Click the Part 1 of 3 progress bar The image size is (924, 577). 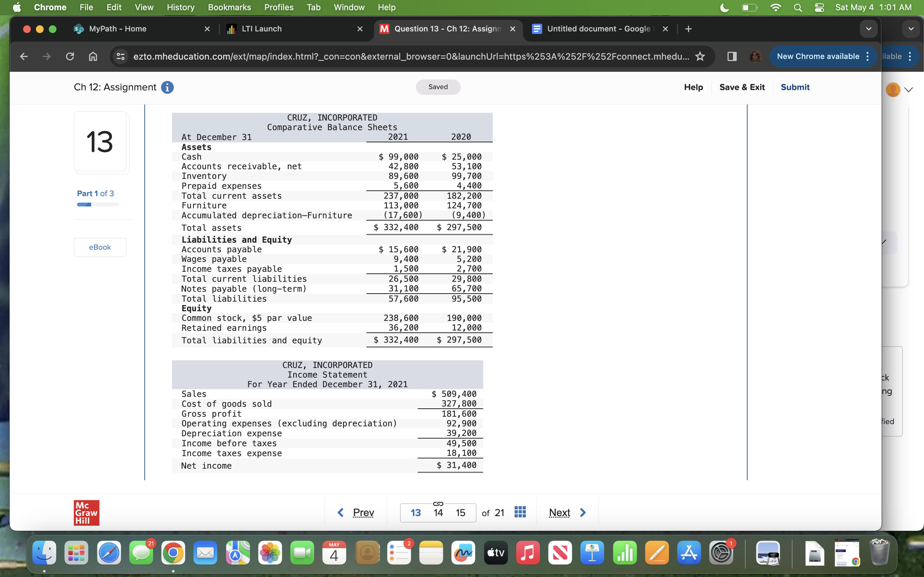click(97, 204)
